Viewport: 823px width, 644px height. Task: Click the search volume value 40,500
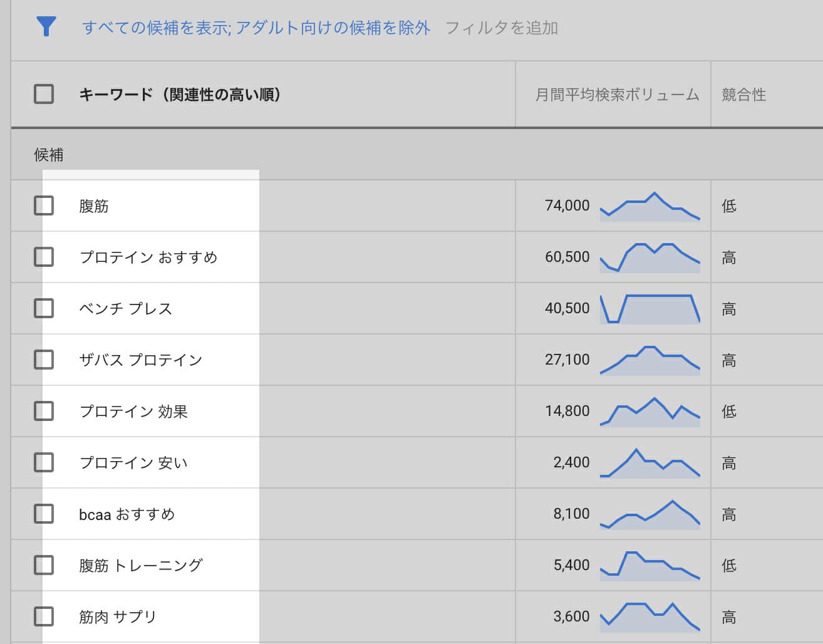pos(567,308)
